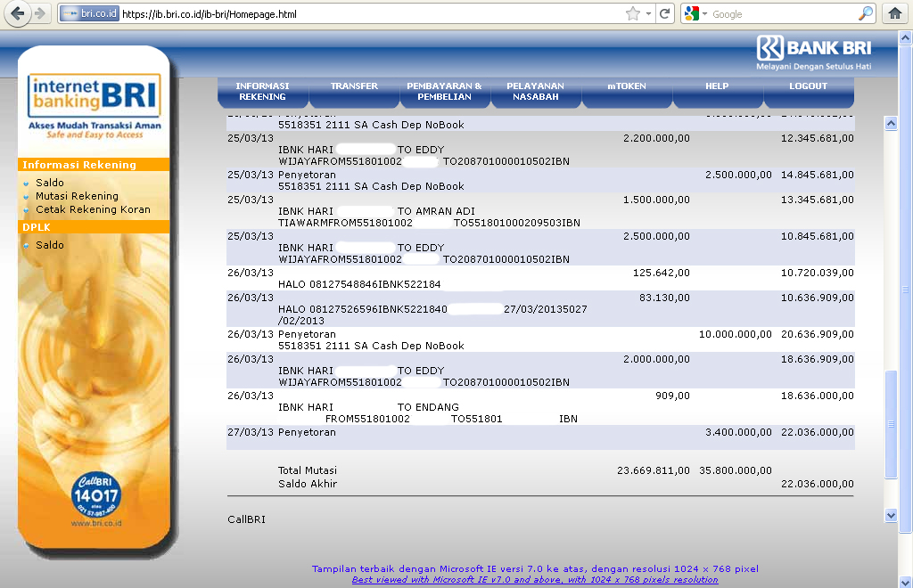Select the credit amount 10.000.000,00

736,334
